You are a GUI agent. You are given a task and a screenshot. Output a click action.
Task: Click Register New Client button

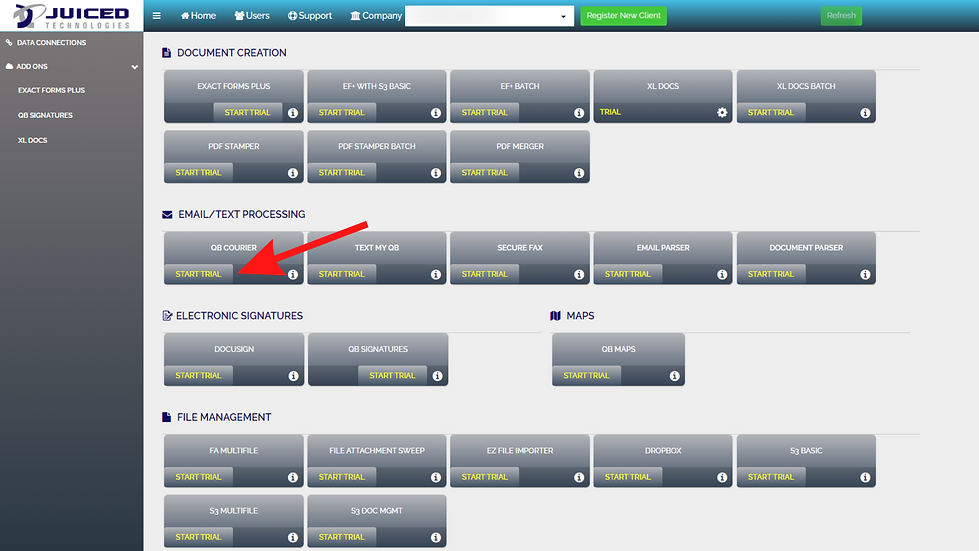[x=623, y=16]
